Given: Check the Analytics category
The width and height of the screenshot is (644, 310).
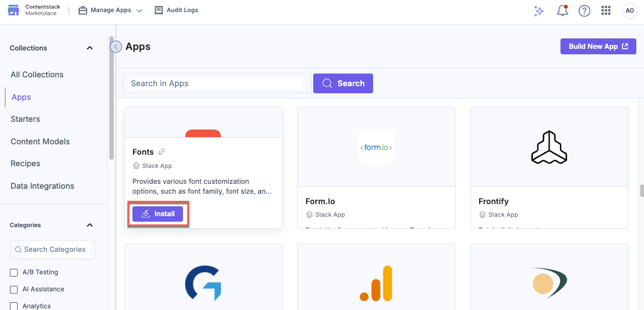Looking at the screenshot, I should point(14,306).
